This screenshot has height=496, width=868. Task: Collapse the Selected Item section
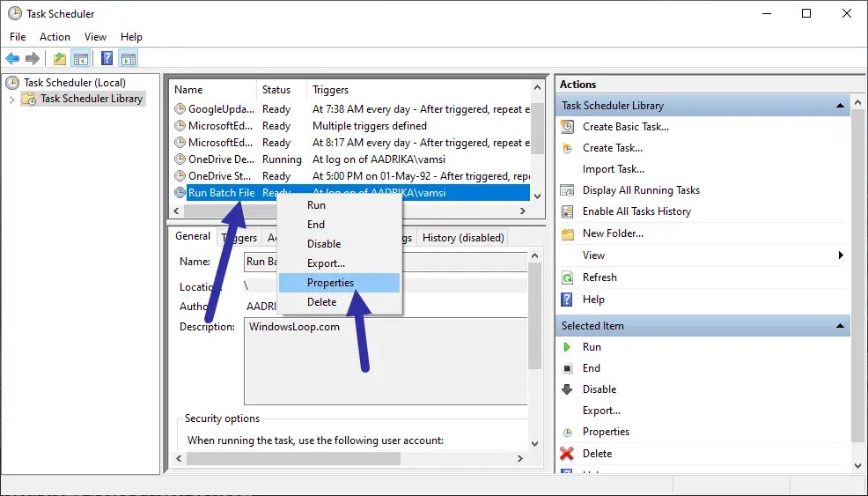[x=840, y=326]
